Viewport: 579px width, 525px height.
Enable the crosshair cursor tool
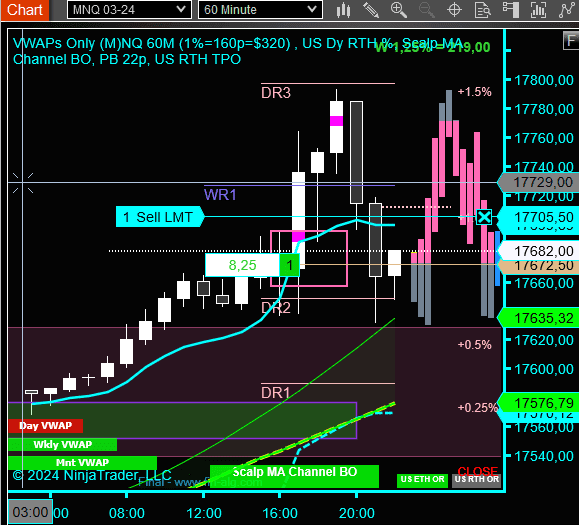(454, 10)
